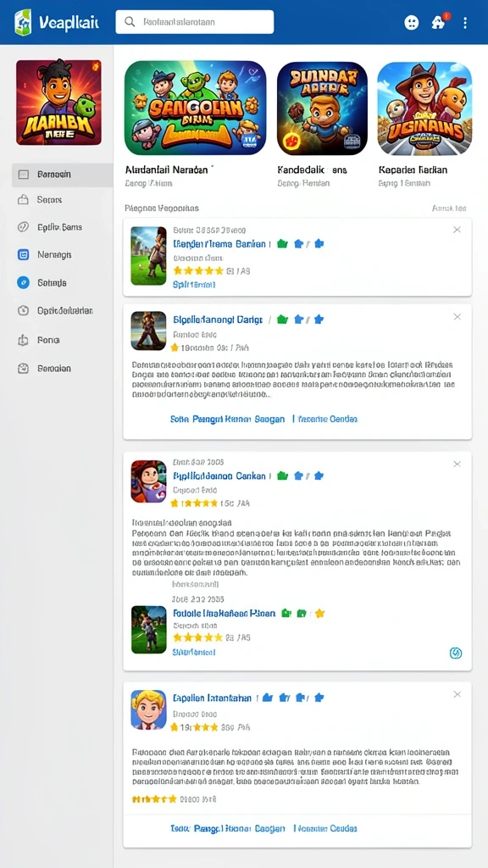The height and width of the screenshot is (868, 488).
Task: Open the large green featured game banner
Action: (x=196, y=108)
